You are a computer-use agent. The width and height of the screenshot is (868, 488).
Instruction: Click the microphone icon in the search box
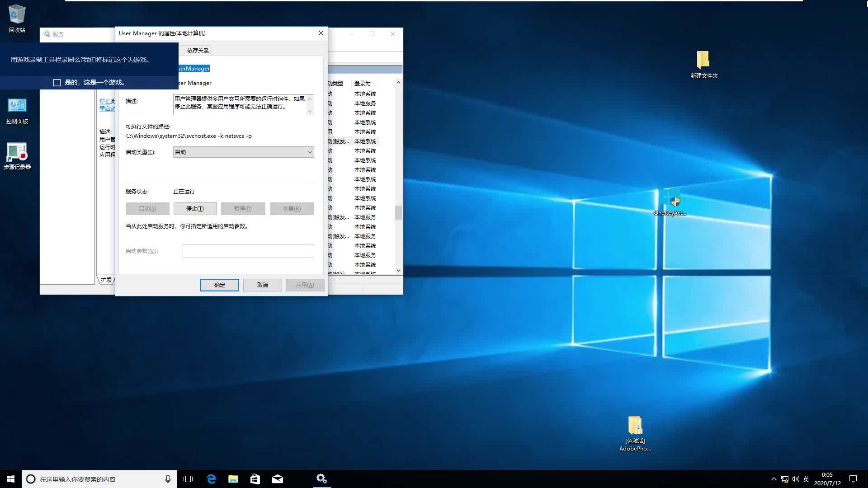pos(167,479)
